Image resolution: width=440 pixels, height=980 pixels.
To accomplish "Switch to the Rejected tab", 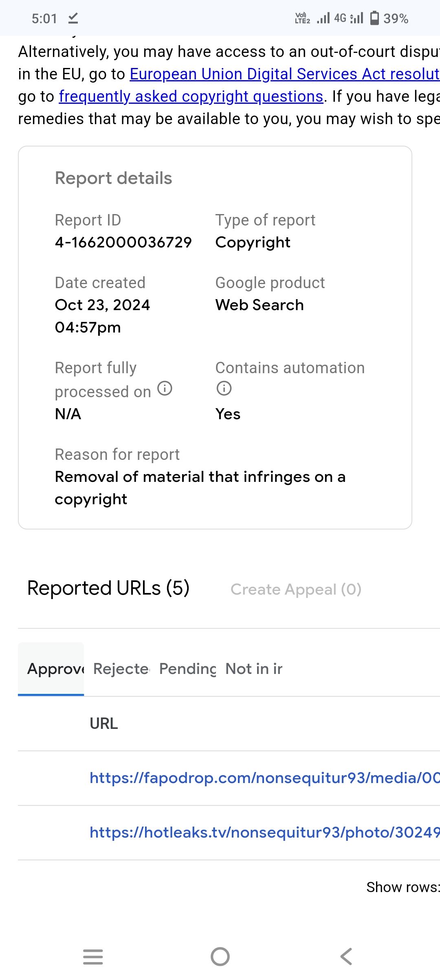I will point(121,669).
